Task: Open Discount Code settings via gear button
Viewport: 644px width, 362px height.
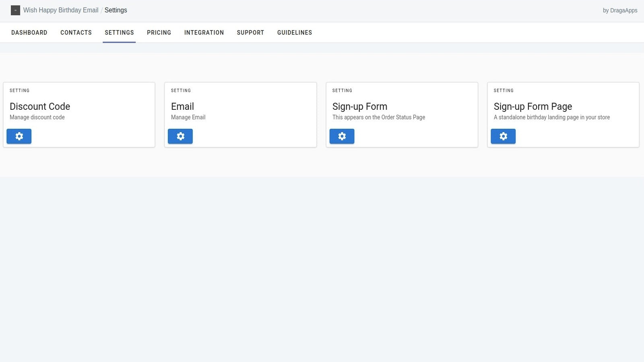Action: 19,136
